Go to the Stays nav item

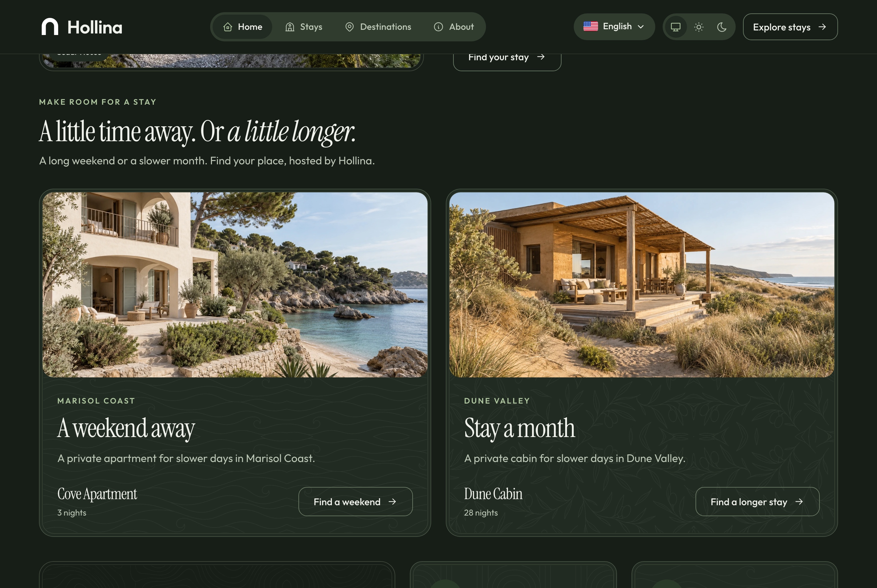coord(304,26)
